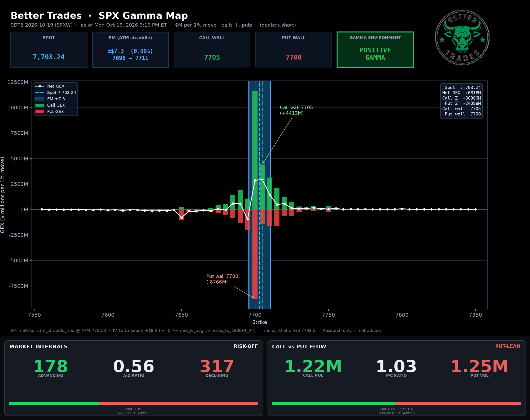Image resolution: width=530 pixels, height=420 pixels.
Task: Click the CALL vs PUT FLOW title
Action: coord(299,346)
